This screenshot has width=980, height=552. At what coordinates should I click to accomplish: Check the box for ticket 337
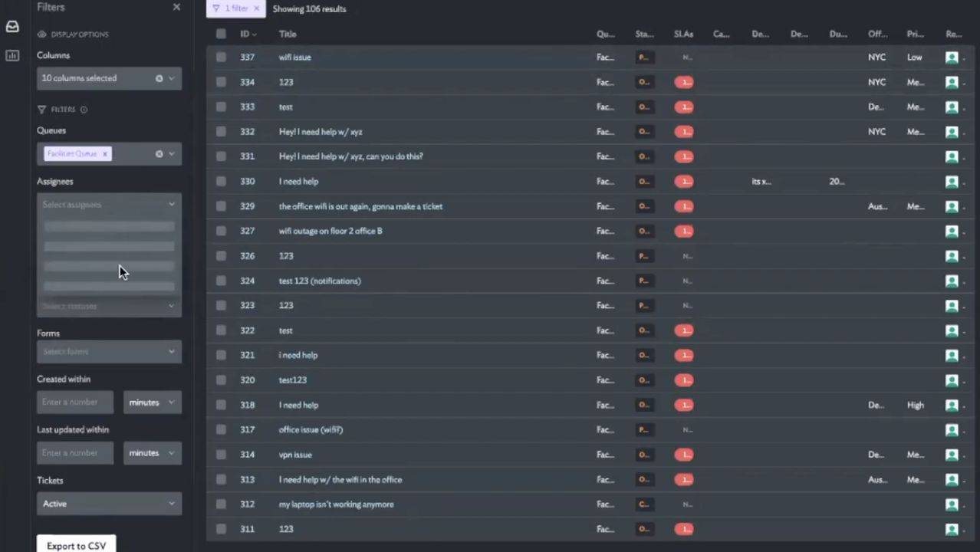[221, 58]
